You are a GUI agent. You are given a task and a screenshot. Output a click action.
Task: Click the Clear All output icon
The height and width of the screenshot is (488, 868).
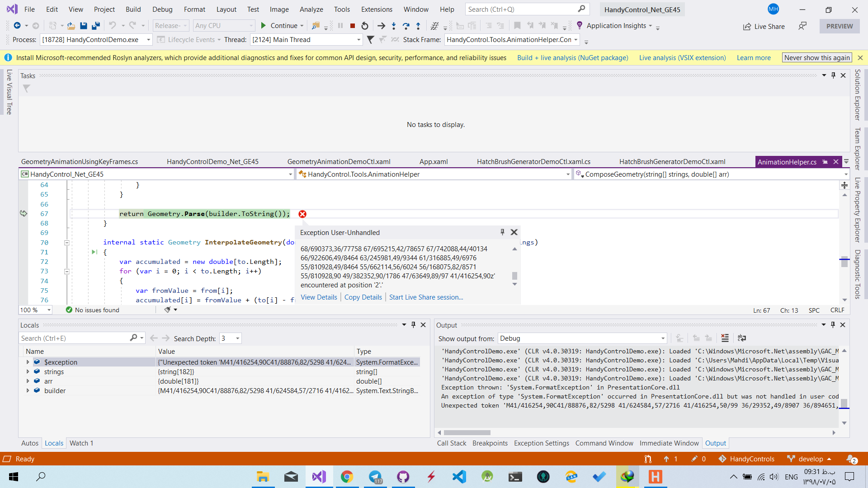[725, 338]
